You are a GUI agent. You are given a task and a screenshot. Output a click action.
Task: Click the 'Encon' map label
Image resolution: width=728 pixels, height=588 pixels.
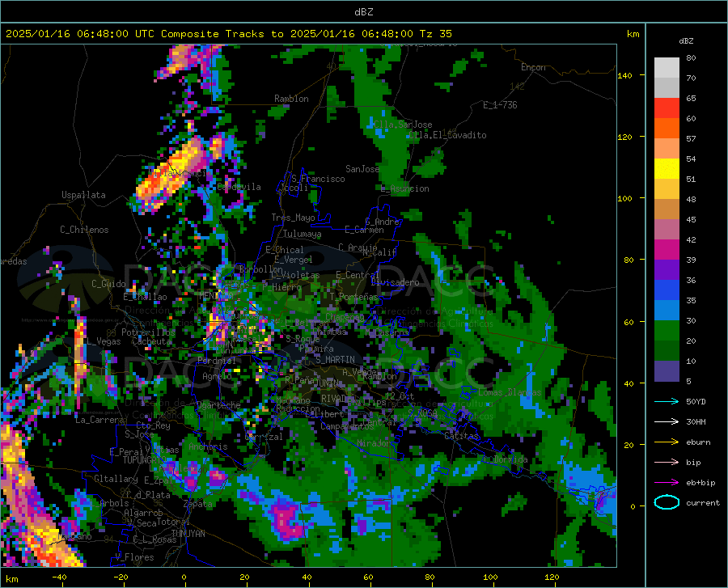[533, 67]
